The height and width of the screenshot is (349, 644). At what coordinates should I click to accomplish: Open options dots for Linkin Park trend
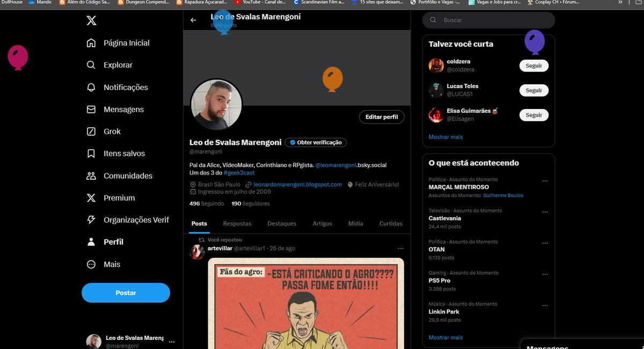[x=545, y=306]
